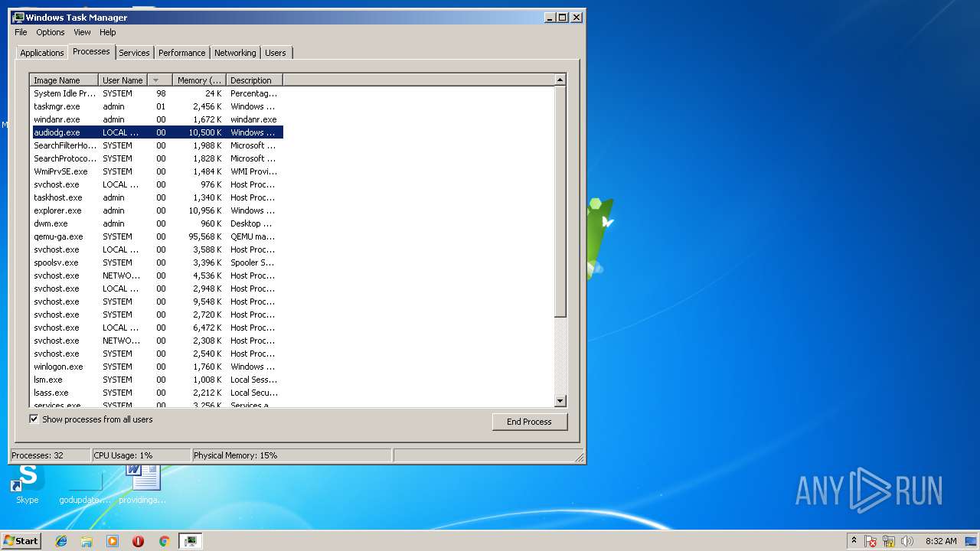Sort by Memory column header

pyautogui.click(x=199, y=80)
